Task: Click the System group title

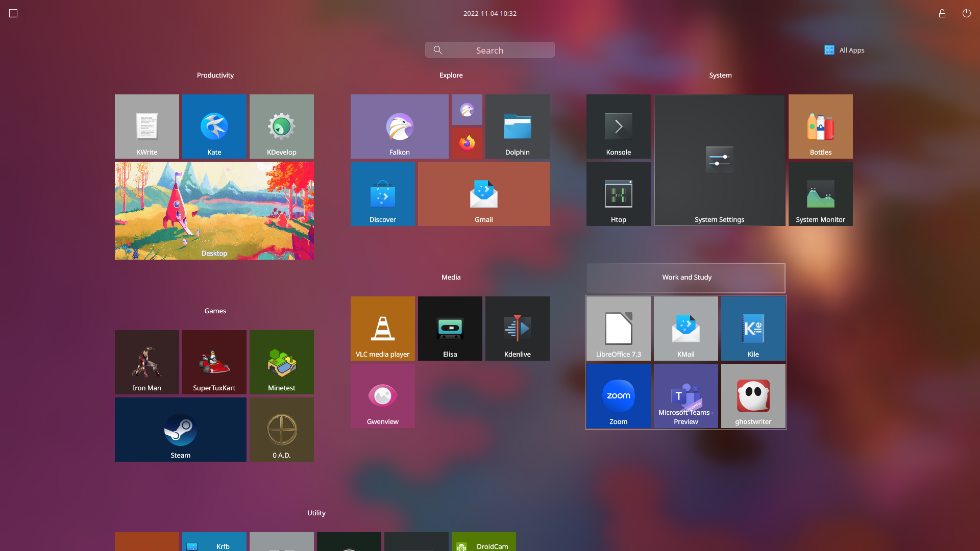Action: pos(720,75)
